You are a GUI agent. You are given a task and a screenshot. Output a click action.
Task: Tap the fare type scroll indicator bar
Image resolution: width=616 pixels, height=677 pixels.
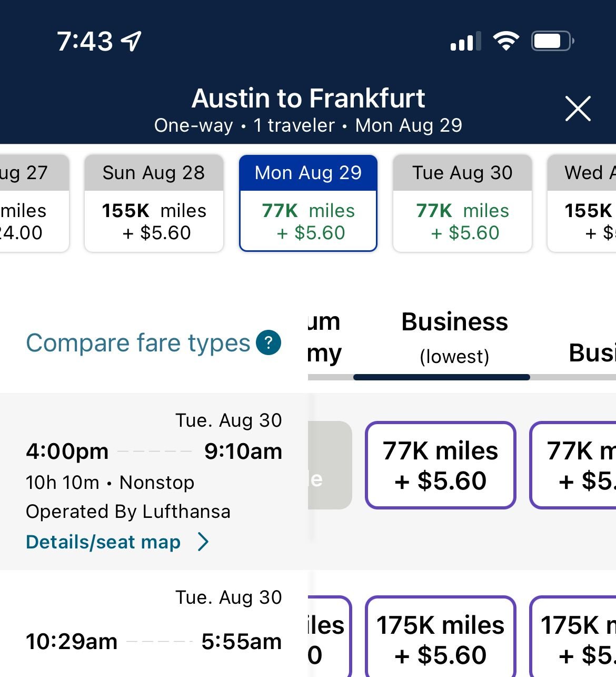click(x=441, y=377)
